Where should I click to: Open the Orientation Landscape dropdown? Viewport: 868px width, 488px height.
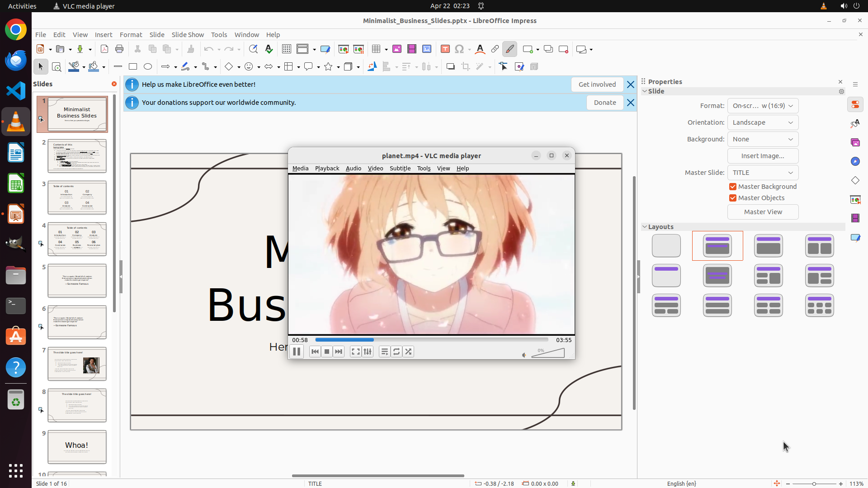763,122
